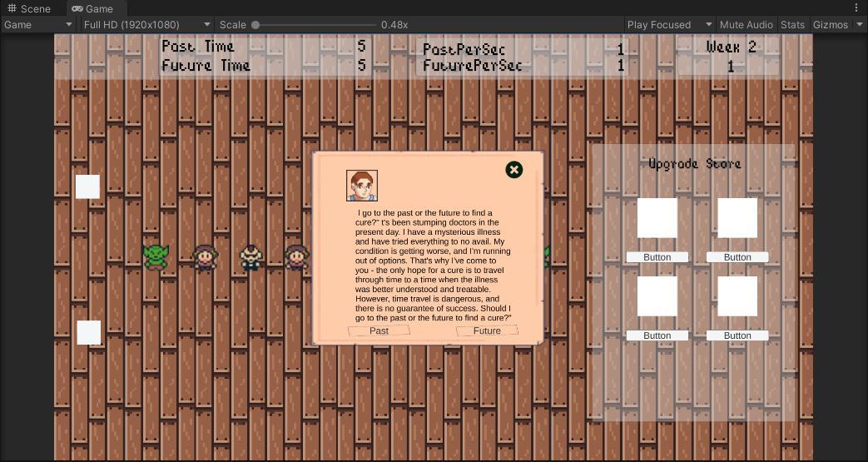Select the Game tab
Viewport: 868px width, 462px height.
coord(92,8)
